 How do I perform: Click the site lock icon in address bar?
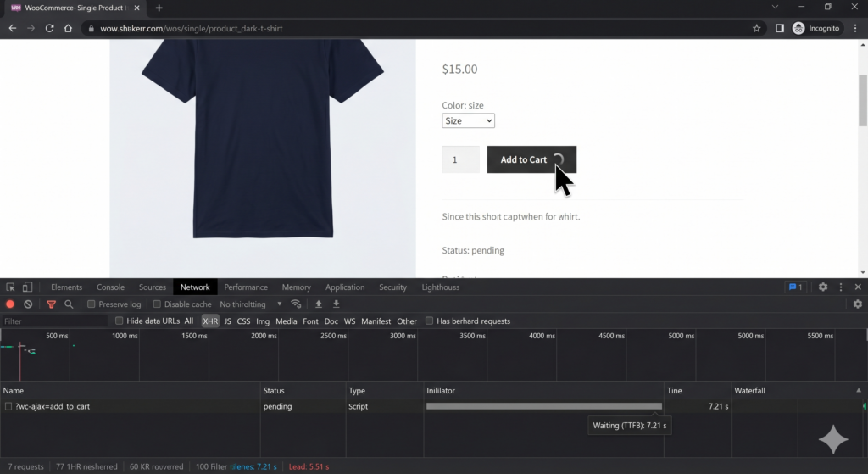click(x=92, y=28)
